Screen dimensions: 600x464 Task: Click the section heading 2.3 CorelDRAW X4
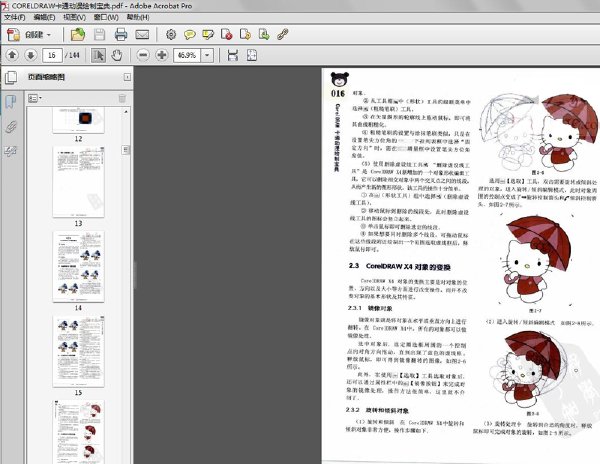[x=399, y=266]
